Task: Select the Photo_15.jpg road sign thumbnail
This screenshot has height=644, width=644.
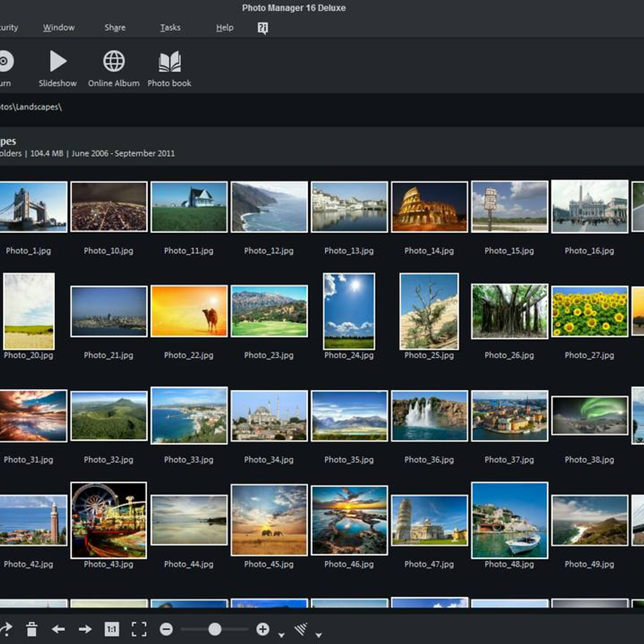Action: click(510, 206)
